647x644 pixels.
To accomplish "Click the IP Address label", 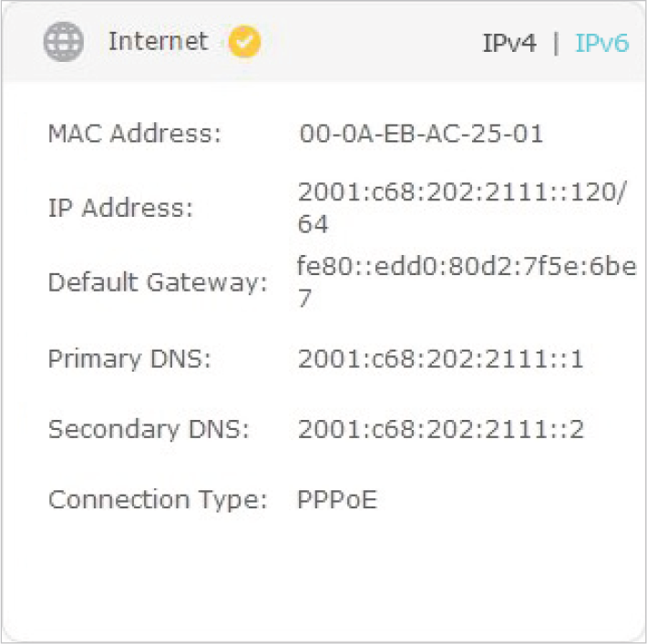I will click(120, 208).
